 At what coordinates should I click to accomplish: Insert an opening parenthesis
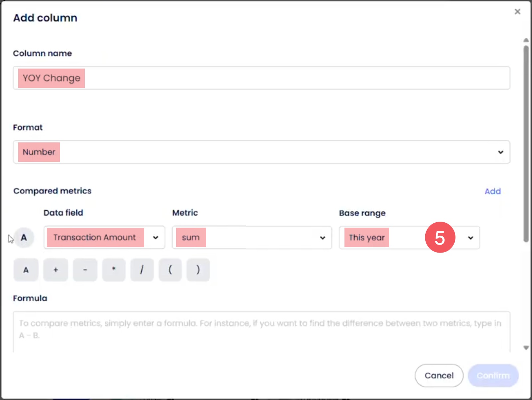click(x=170, y=270)
